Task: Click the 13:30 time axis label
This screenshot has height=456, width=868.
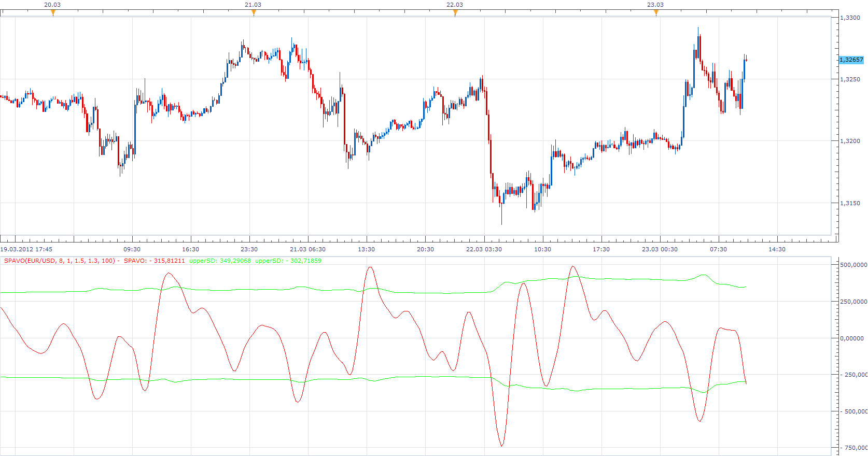Action: click(x=367, y=249)
